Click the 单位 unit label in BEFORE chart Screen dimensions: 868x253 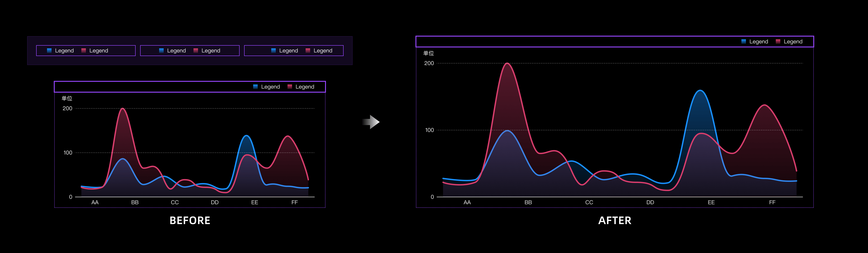tap(67, 98)
